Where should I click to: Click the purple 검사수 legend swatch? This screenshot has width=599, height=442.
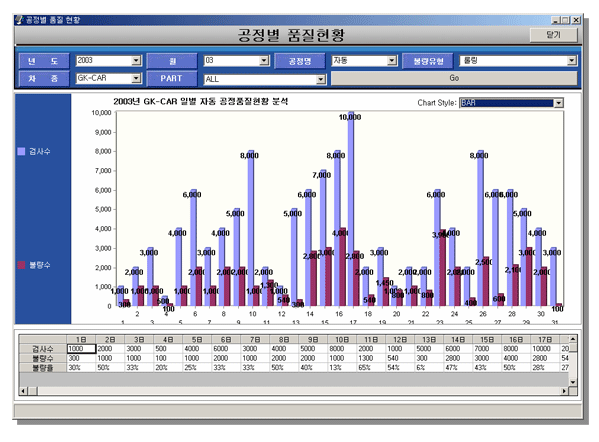click(21, 151)
